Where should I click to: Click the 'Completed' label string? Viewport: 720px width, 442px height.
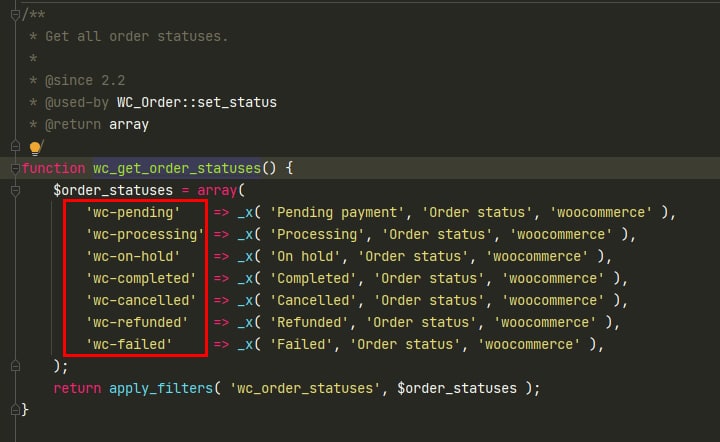pos(313,278)
